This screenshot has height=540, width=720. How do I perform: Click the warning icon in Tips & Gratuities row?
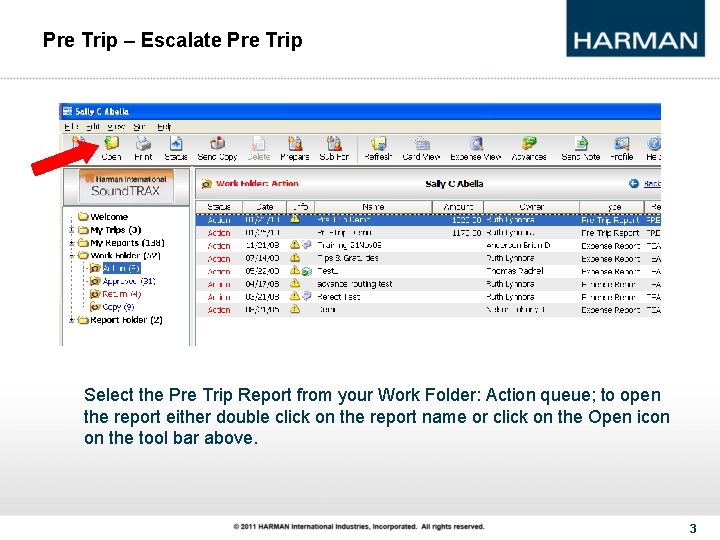tap(295, 258)
